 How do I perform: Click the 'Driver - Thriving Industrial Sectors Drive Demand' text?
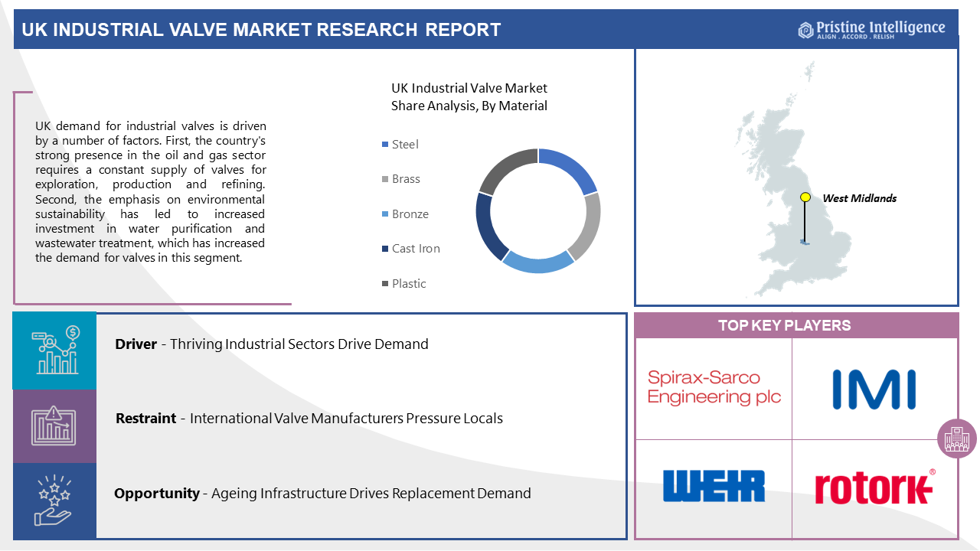pyautogui.click(x=272, y=344)
